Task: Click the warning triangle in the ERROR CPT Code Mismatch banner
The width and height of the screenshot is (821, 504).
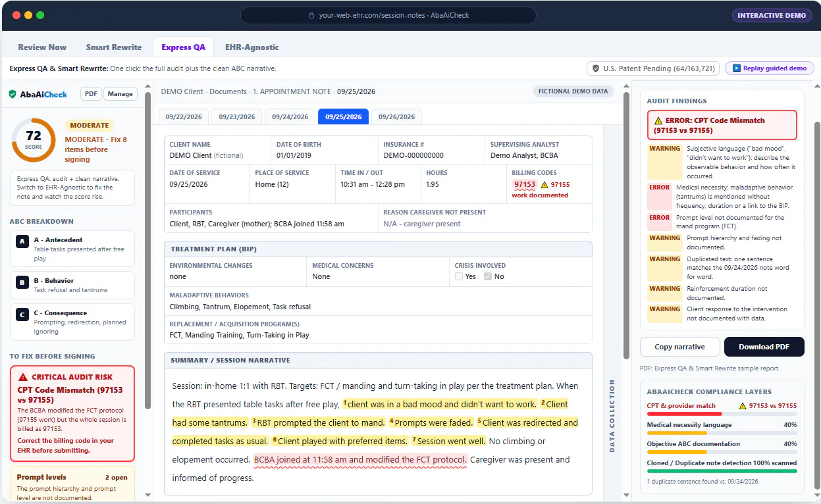Action: coord(658,121)
